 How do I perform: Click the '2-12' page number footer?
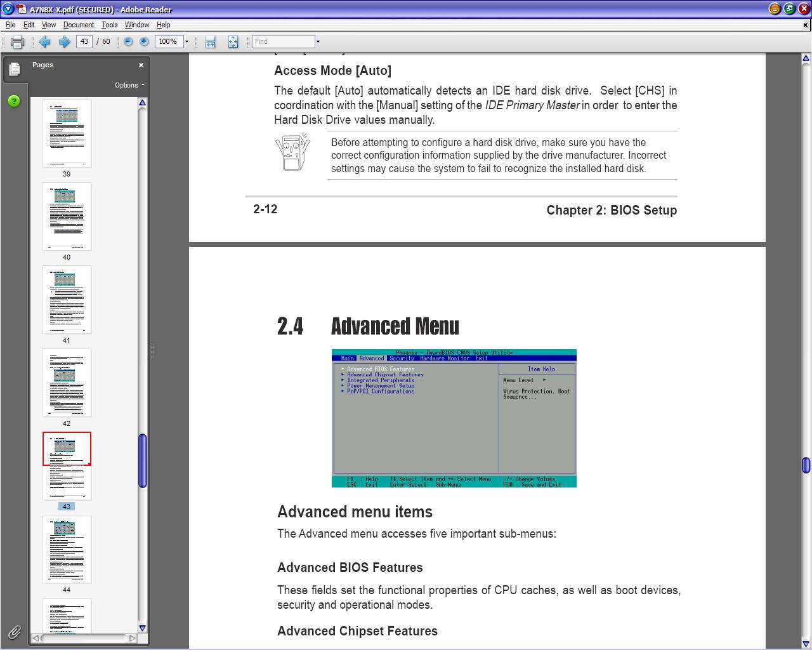click(x=265, y=209)
